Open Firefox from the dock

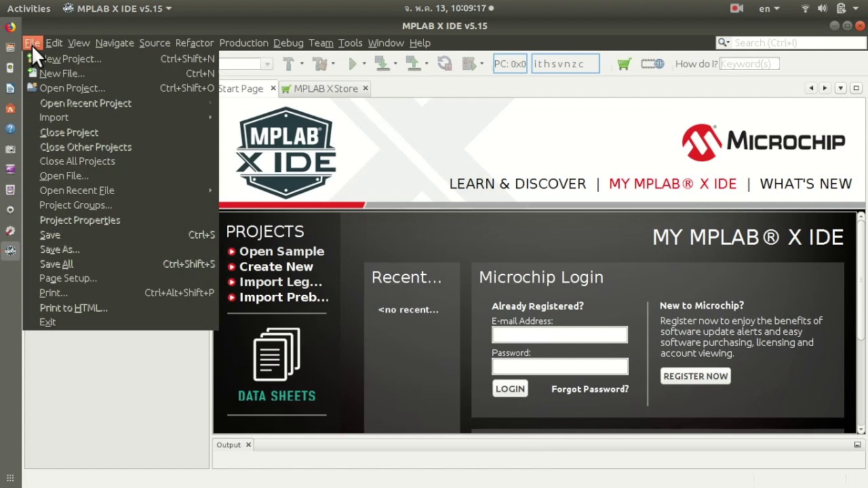point(10,27)
